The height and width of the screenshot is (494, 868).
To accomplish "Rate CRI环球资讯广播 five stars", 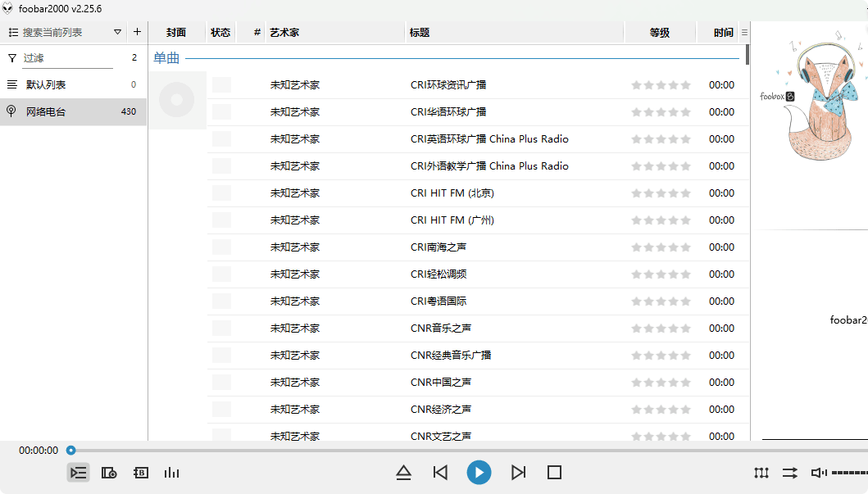I will [686, 85].
